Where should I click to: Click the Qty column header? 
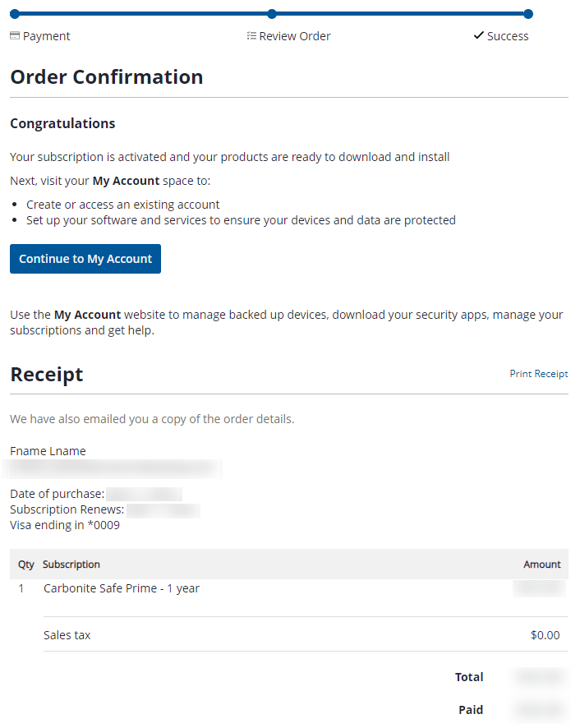click(26, 564)
